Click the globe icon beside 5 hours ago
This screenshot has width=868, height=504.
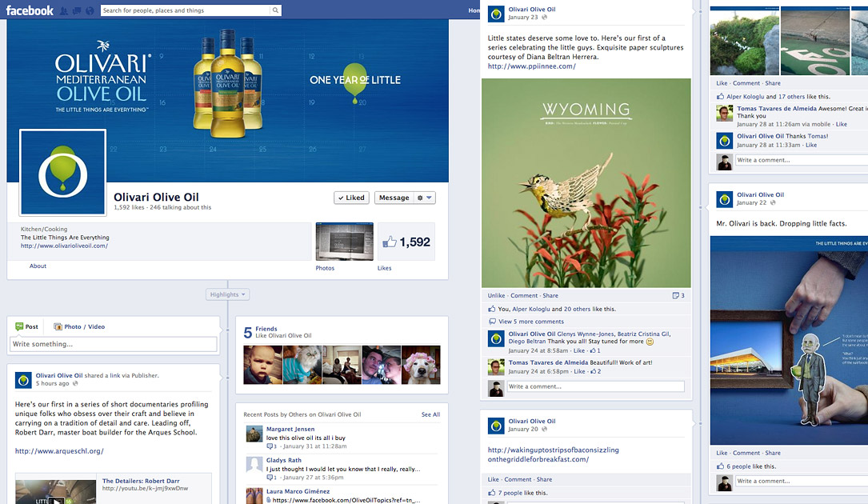point(75,383)
